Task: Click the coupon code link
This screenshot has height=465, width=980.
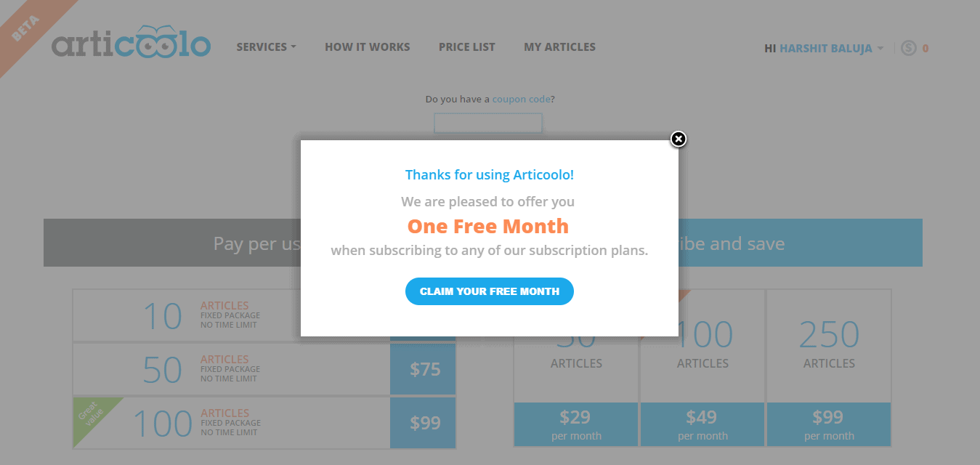Action: click(521, 99)
